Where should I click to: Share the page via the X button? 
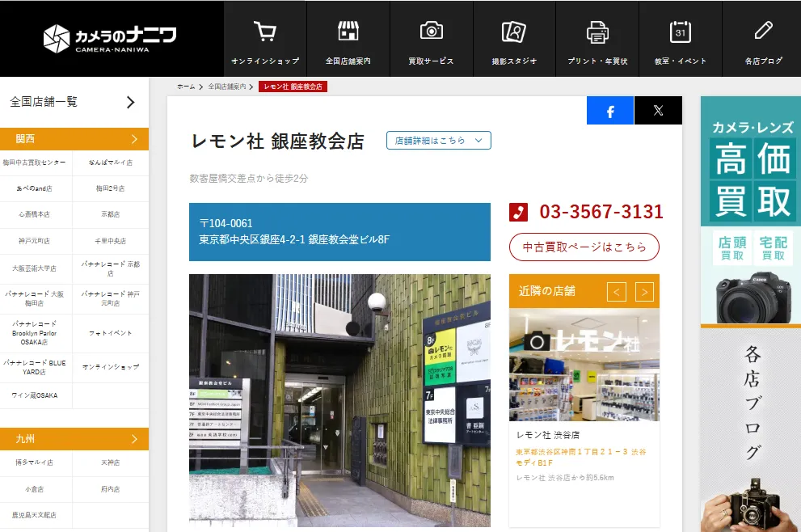tap(658, 111)
